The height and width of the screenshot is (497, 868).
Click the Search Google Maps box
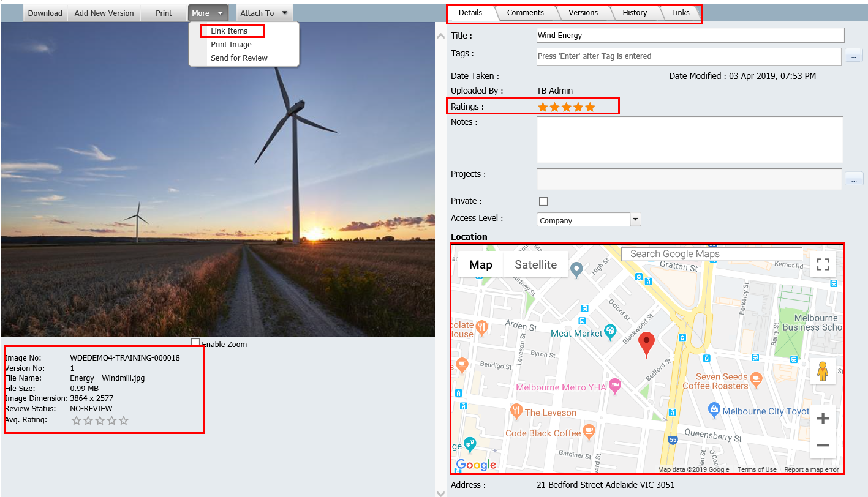(x=712, y=254)
